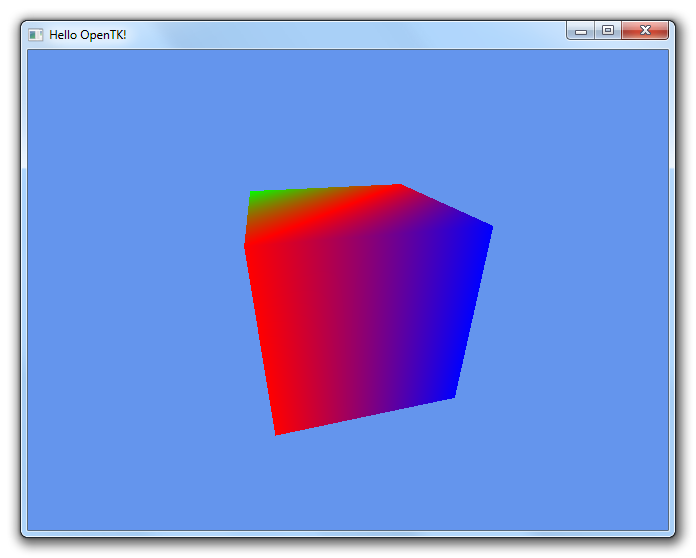696x558 pixels.
Task: Click the cube's bottom-left red vertex
Action: coord(277,432)
